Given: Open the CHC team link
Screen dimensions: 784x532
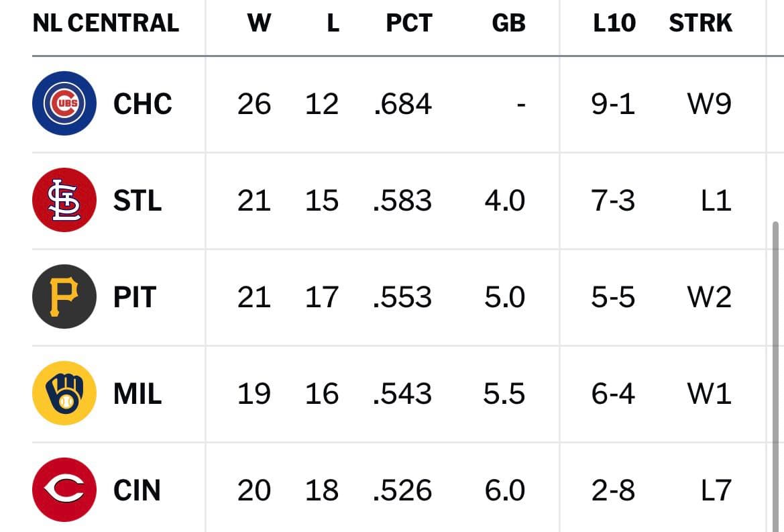Looking at the screenshot, I should pos(142,104).
